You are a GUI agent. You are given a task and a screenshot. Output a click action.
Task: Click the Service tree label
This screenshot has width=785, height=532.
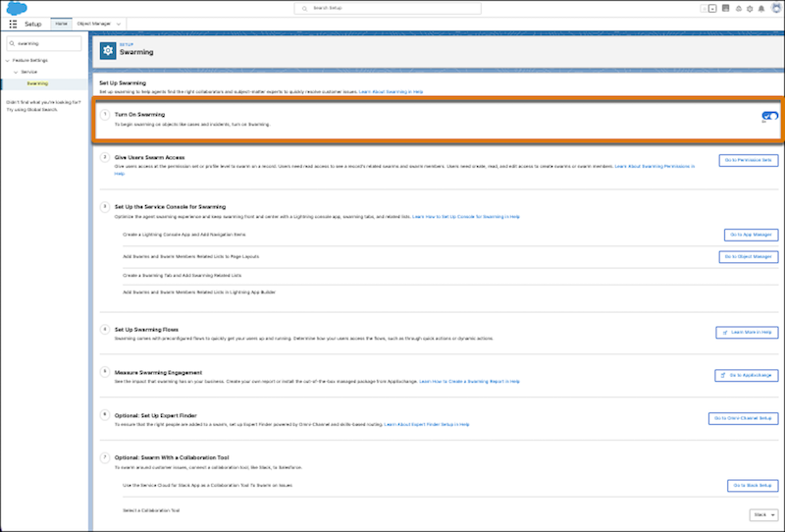[29, 72]
